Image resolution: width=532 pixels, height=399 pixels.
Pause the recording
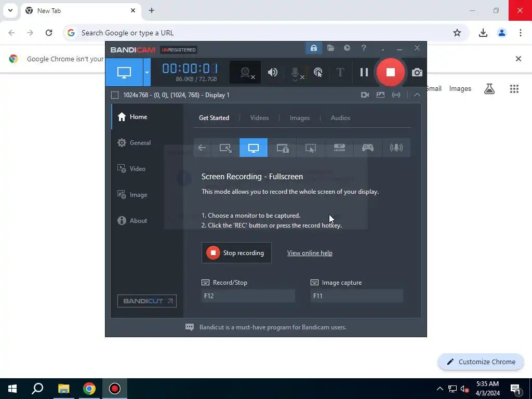[x=364, y=72]
